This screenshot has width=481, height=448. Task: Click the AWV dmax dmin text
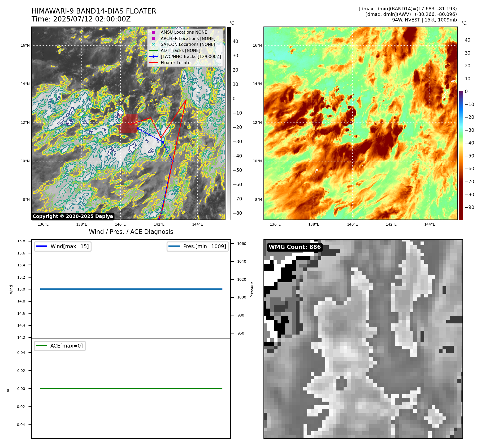click(411, 14)
